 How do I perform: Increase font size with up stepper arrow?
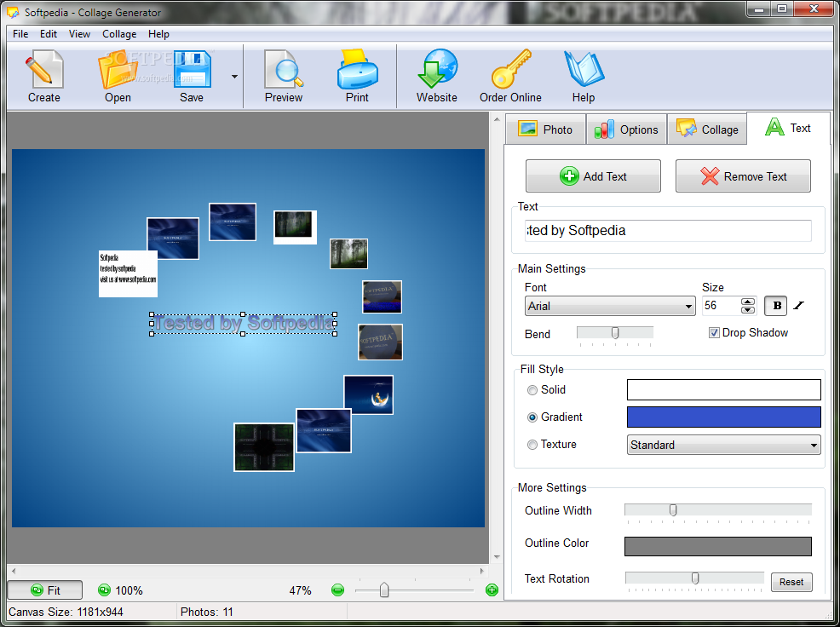point(748,302)
